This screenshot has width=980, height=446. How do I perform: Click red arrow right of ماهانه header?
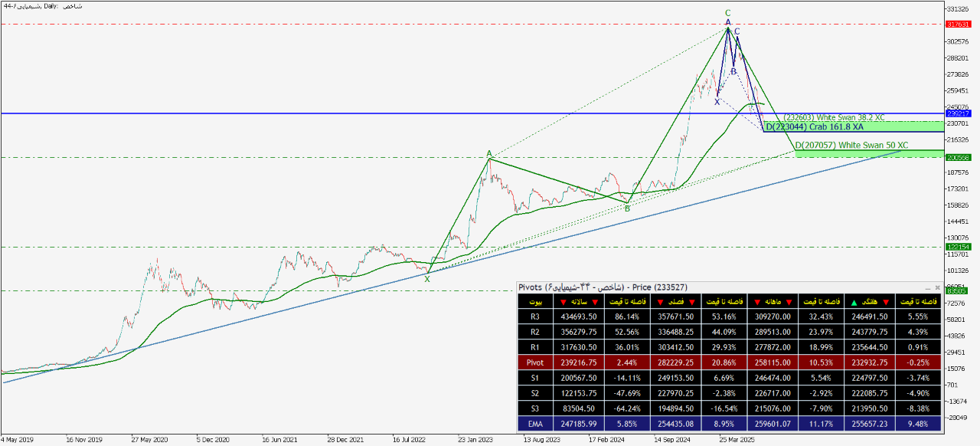pos(787,302)
